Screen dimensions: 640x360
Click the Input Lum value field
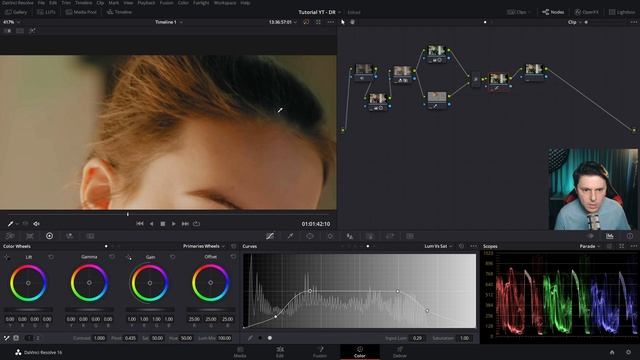point(417,338)
